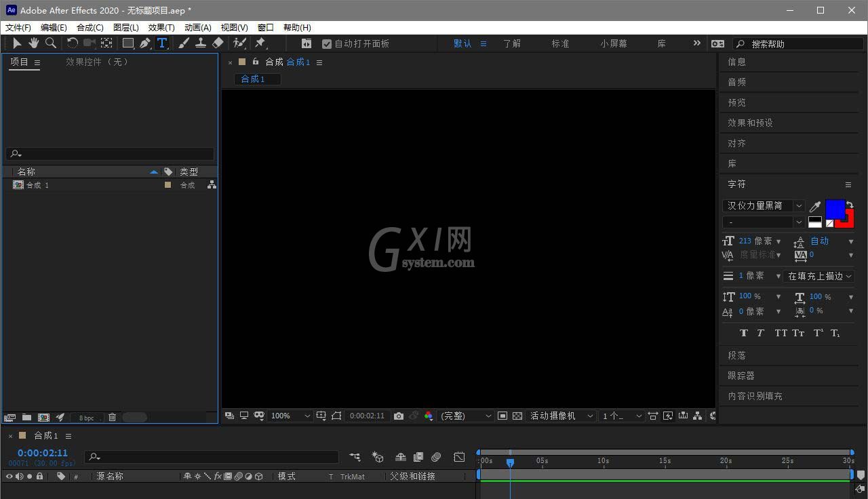
Task: Select the Rotation tool
Action: click(72, 43)
